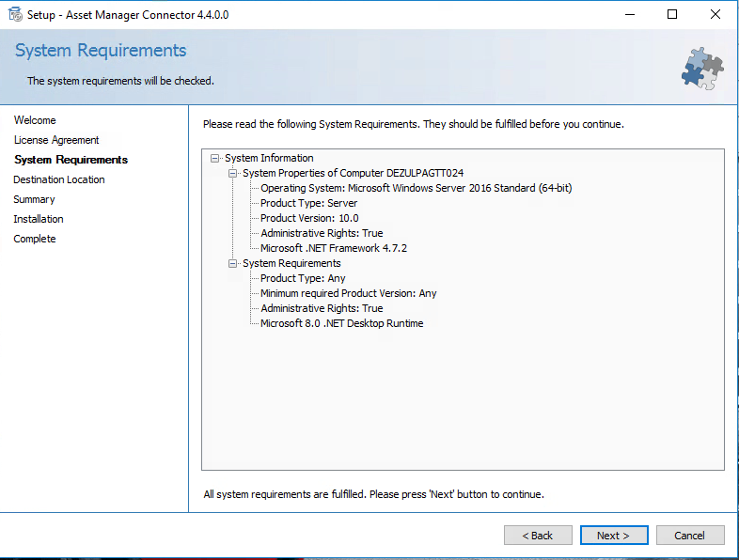Go back with the Back button
Screen dimensions: 739x560
click(538, 536)
